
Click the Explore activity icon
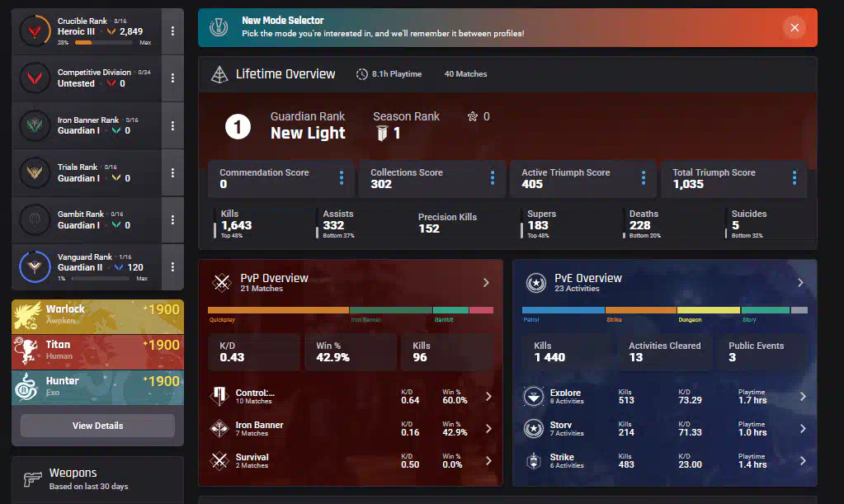[534, 397]
